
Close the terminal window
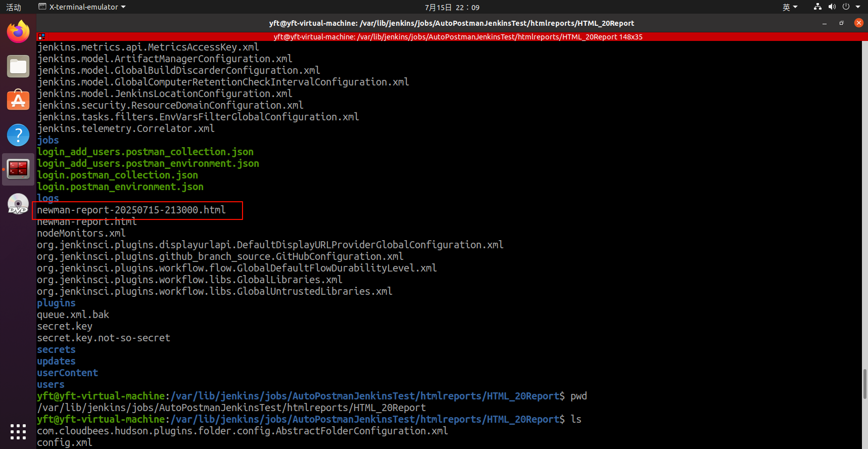click(858, 23)
